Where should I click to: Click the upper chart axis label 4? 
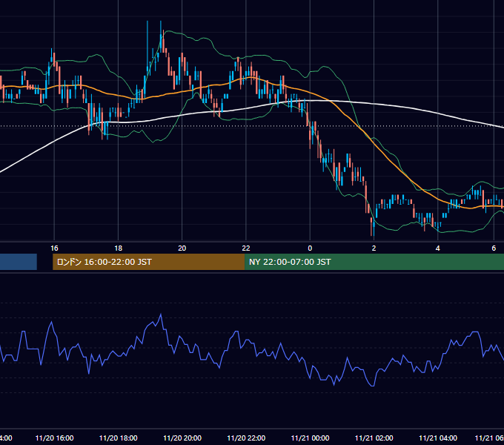pyautogui.click(x=438, y=248)
